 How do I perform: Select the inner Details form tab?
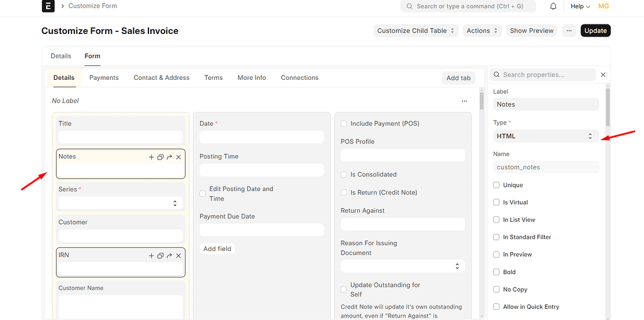[x=64, y=77]
